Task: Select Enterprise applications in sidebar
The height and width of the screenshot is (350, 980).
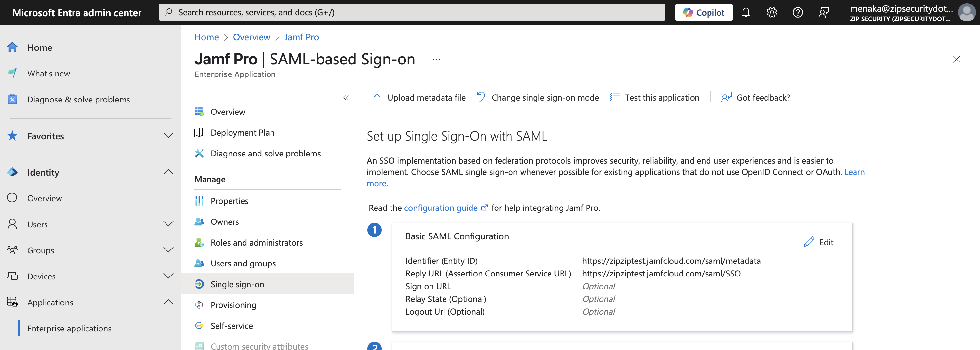Action: [69, 328]
